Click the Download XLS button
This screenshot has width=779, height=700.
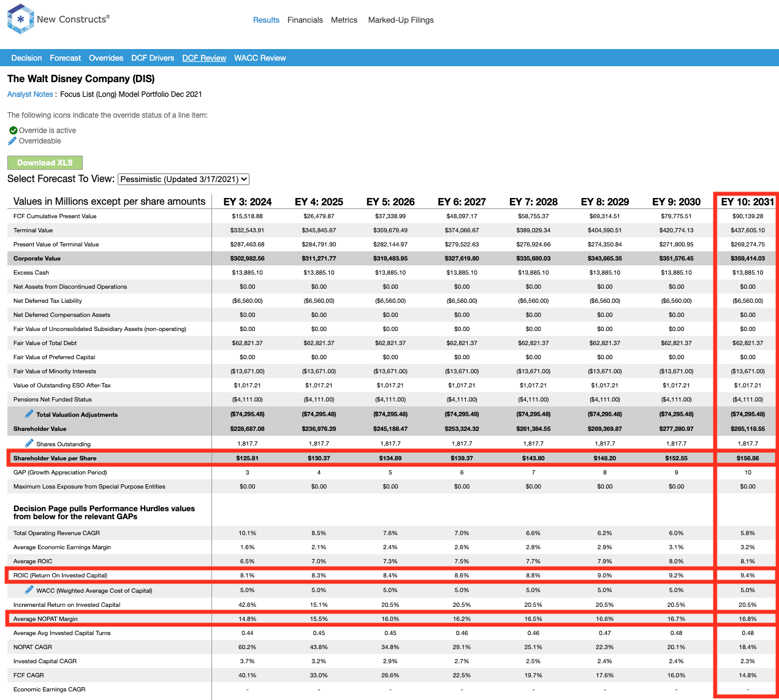click(x=45, y=163)
